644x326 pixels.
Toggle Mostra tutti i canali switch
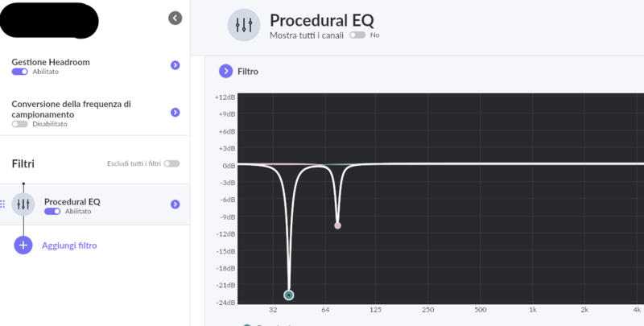[x=357, y=35]
